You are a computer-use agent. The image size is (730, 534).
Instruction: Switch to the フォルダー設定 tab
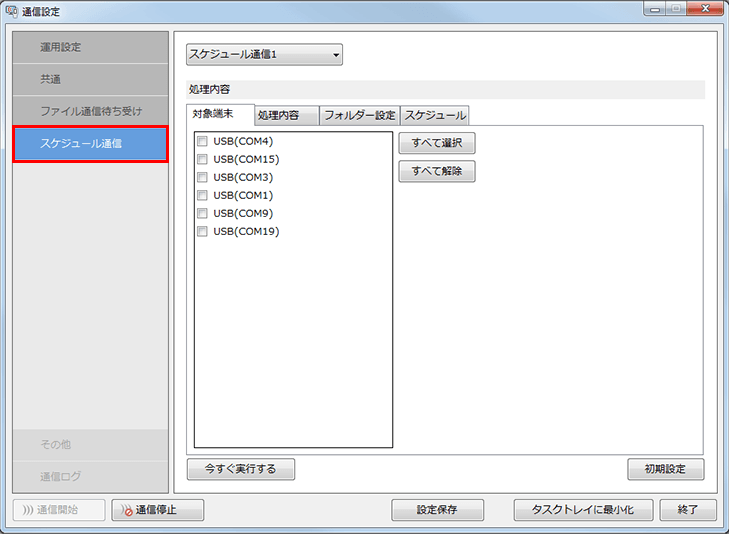359,115
